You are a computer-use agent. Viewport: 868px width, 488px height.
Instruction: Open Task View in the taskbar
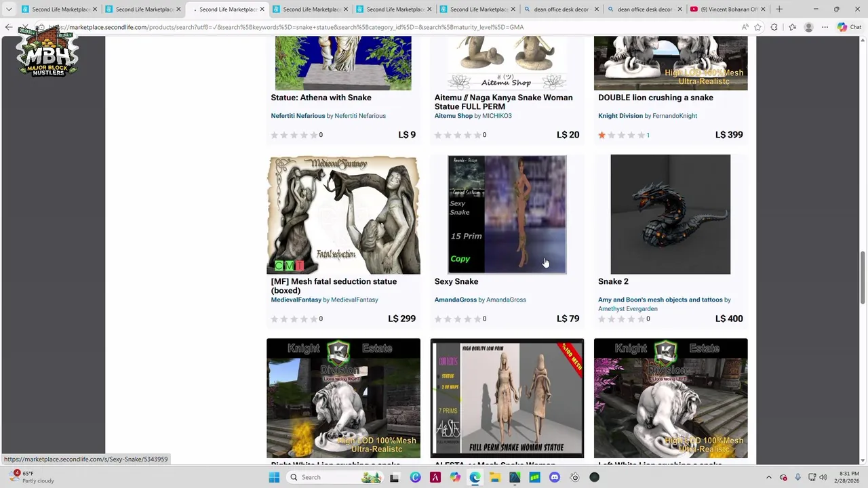(394, 477)
